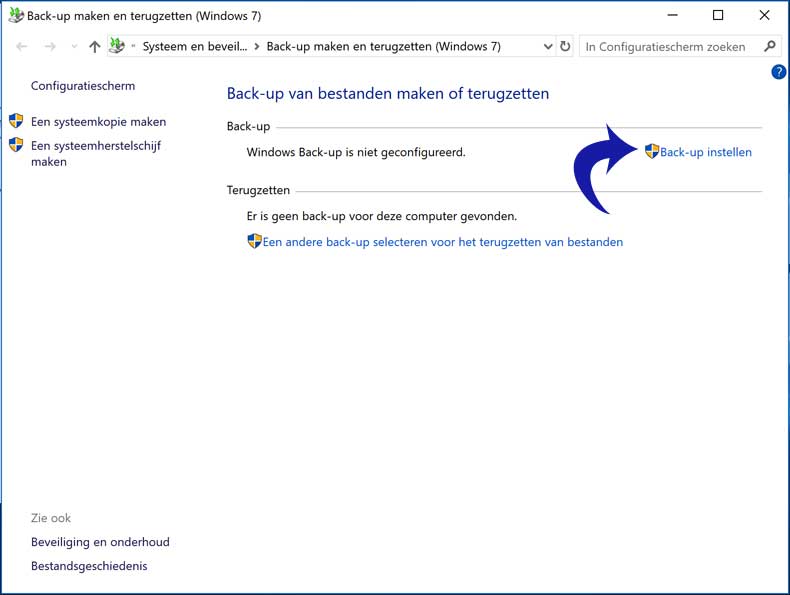The image size is (790, 595).
Task: Click the Forward navigation arrow
Action: [x=50, y=47]
